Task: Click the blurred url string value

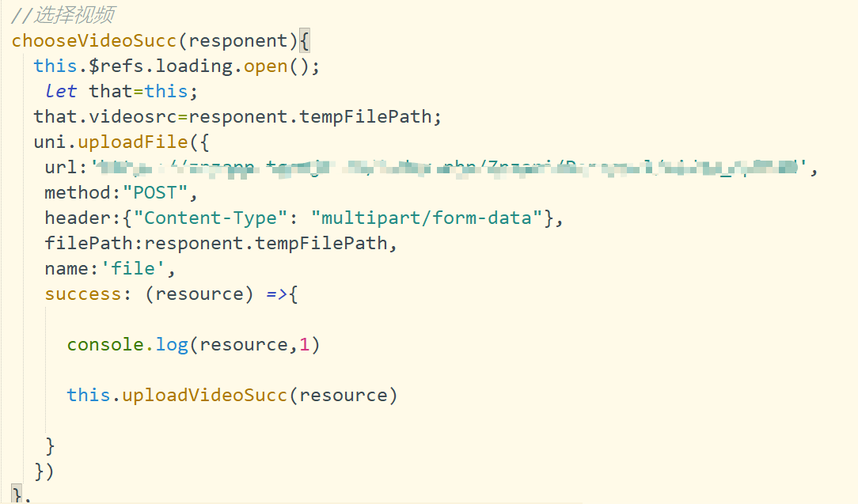Action: (x=451, y=167)
